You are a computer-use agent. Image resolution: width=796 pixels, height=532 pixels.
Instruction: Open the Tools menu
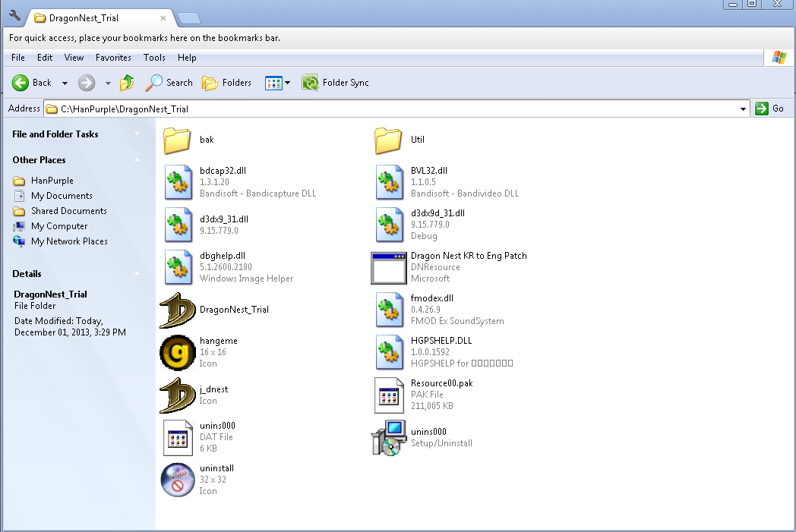pos(154,58)
